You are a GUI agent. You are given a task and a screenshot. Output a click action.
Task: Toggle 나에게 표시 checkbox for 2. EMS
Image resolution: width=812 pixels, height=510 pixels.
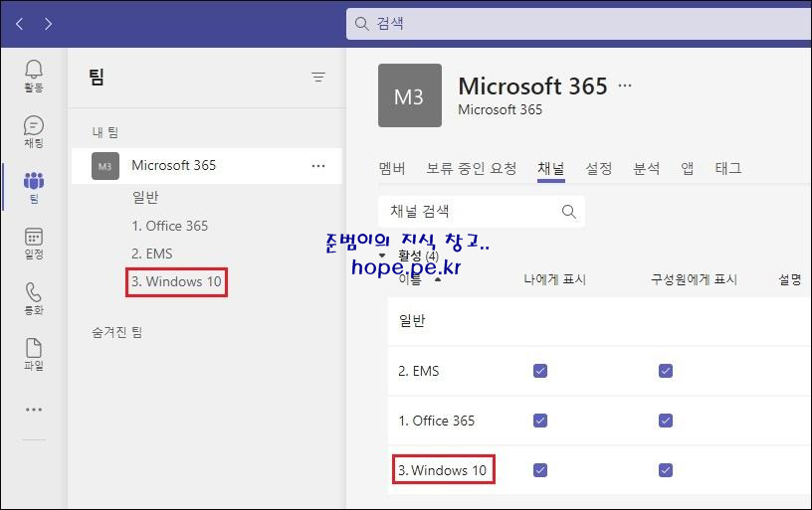pyautogui.click(x=540, y=371)
